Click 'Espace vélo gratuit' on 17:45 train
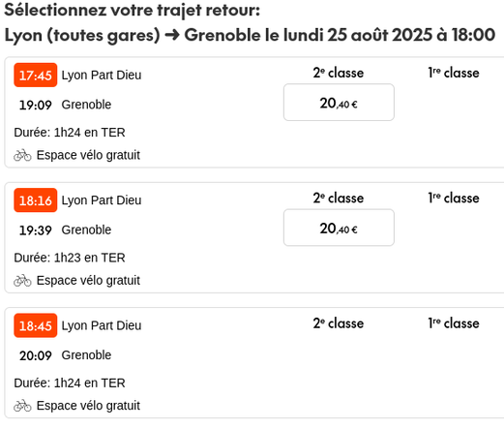This screenshot has height=429, width=504. [x=88, y=155]
